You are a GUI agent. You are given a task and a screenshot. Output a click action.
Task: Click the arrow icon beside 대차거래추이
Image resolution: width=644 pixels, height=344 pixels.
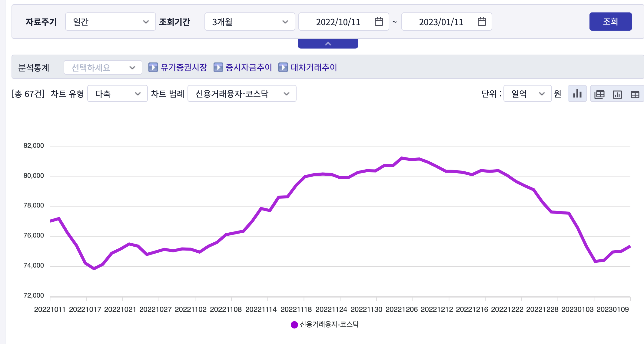(283, 67)
